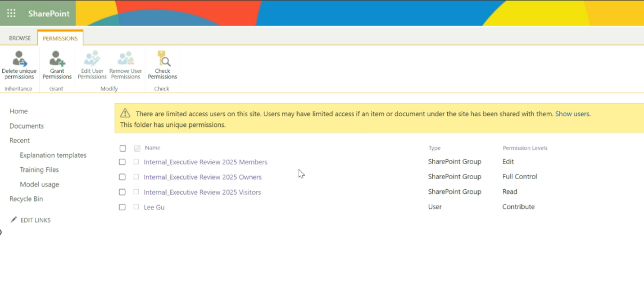Enable the select-all checkbox above the name list
644x284 pixels.
click(x=122, y=148)
